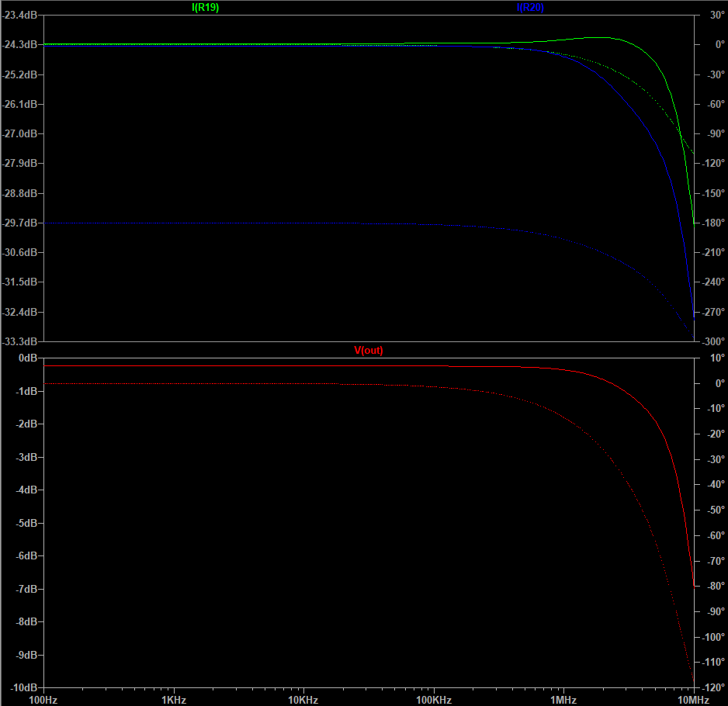The height and width of the screenshot is (706, 728).
Task: Select the 1KHz frequency axis label
Action: (x=174, y=700)
